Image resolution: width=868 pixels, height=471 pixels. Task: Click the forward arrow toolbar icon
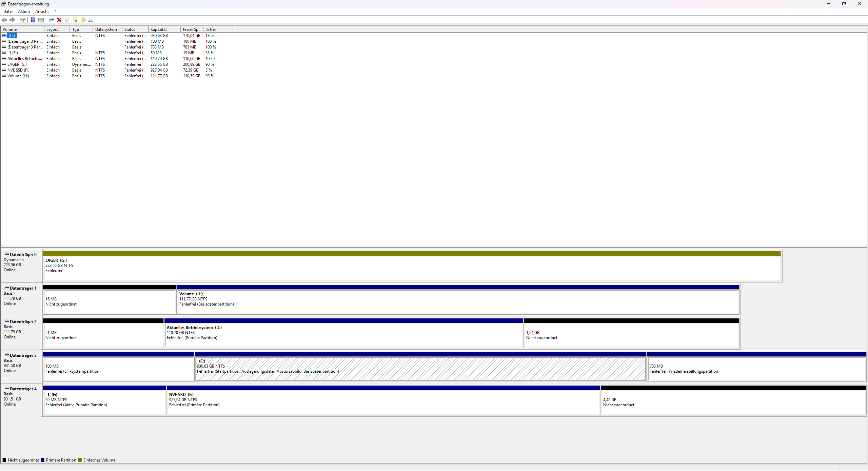(12, 20)
